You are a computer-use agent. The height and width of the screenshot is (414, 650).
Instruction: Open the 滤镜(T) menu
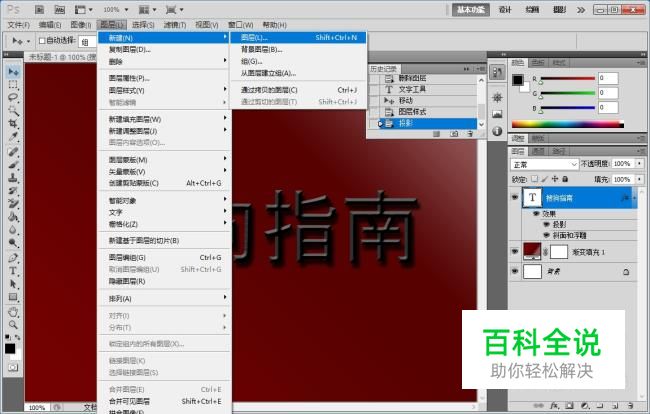tap(175, 25)
